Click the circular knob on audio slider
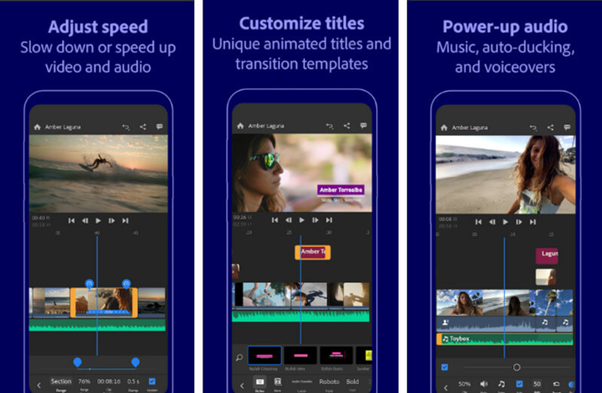The image size is (602, 393). pos(517,367)
